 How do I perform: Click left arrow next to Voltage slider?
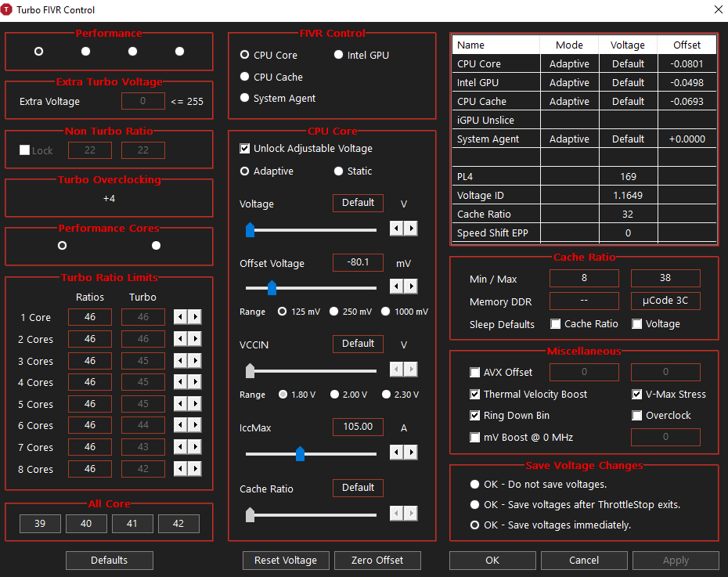point(396,229)
